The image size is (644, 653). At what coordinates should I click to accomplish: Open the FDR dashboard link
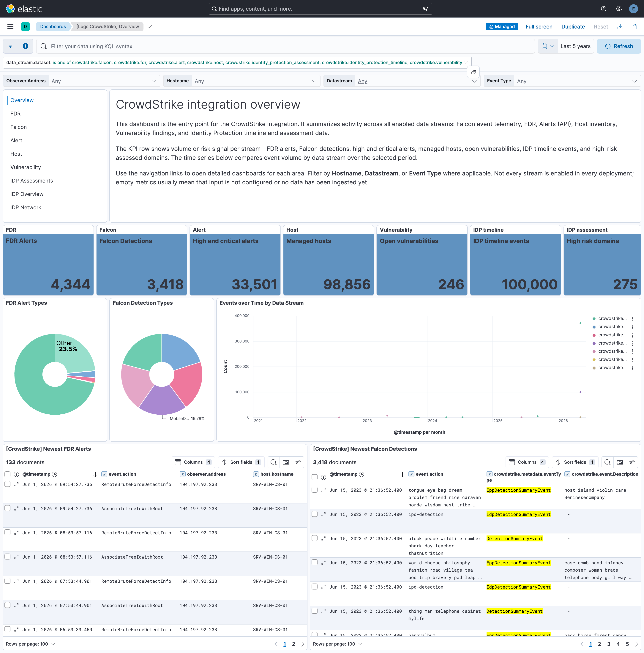15,114
